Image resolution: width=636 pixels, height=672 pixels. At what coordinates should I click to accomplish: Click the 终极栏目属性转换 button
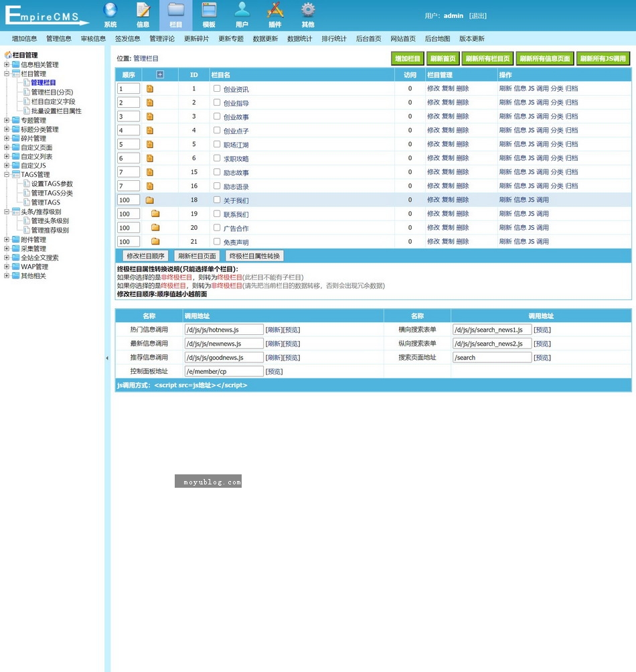255,257
